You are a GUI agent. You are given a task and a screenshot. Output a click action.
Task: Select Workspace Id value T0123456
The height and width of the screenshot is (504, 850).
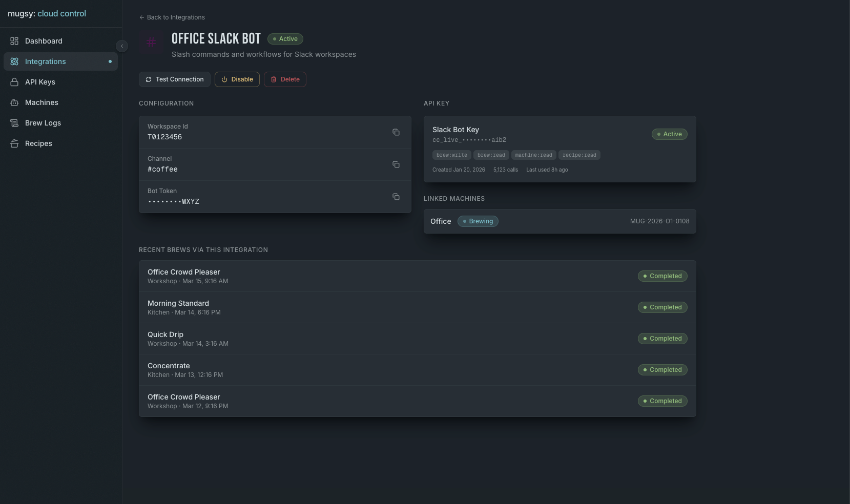pos(165,137)
